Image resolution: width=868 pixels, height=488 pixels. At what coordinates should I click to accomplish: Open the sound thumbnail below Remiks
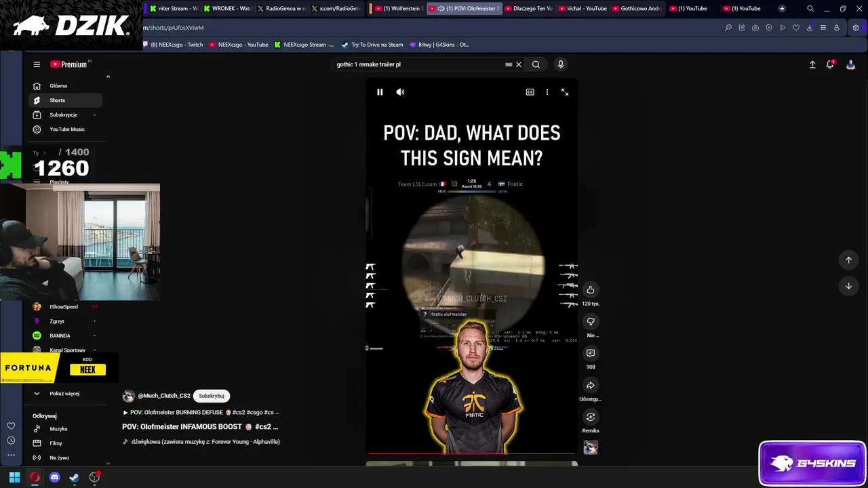click(x=591, y=447)
